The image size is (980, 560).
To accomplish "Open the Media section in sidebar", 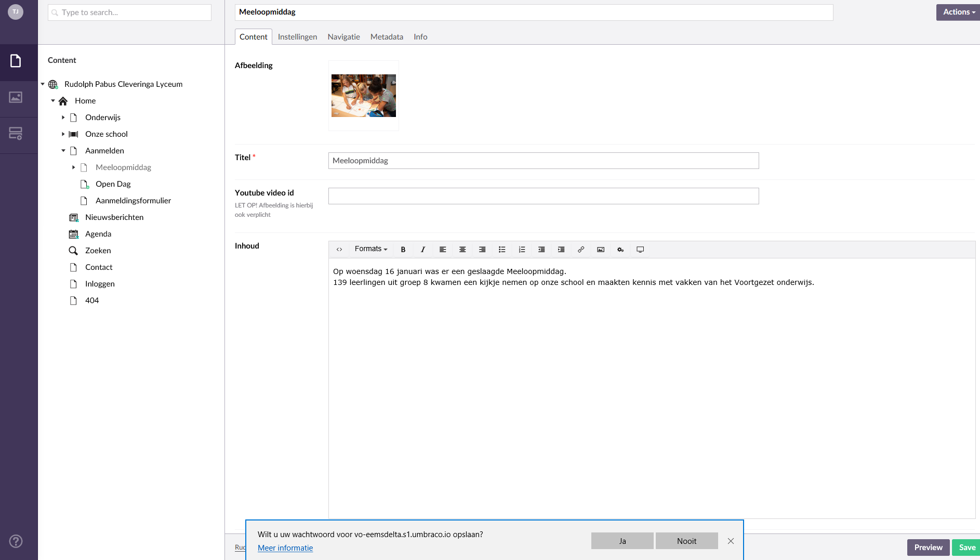I will (x=16, y=97).
